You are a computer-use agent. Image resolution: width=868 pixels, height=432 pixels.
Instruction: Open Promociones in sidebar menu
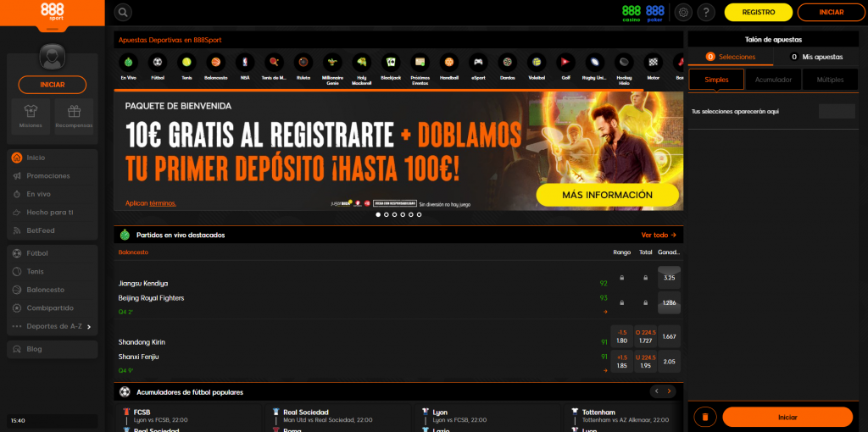53,176
